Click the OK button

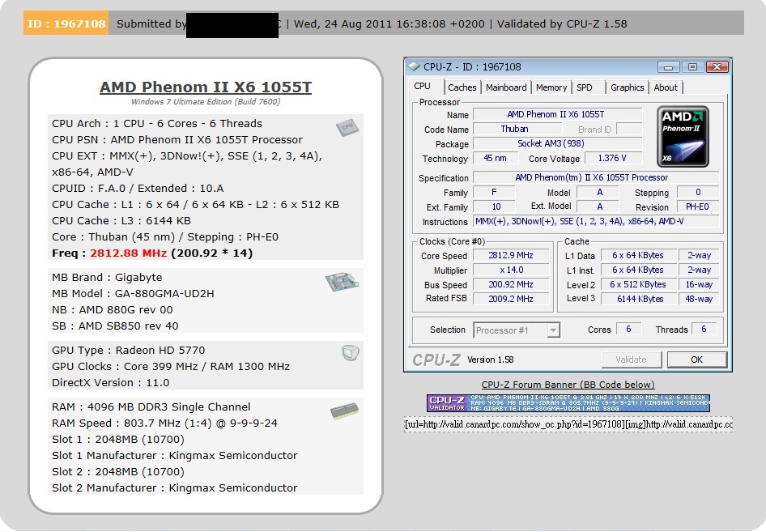coord(696,360)
